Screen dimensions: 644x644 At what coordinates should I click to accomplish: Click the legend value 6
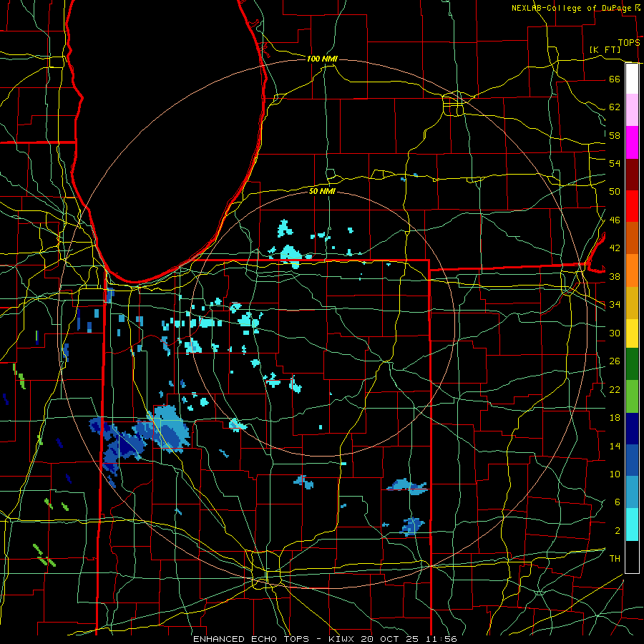coord(617,502)
